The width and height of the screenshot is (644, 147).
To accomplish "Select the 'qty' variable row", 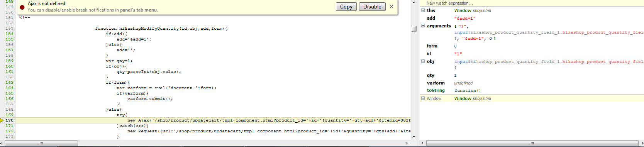I will click(532, 75).
